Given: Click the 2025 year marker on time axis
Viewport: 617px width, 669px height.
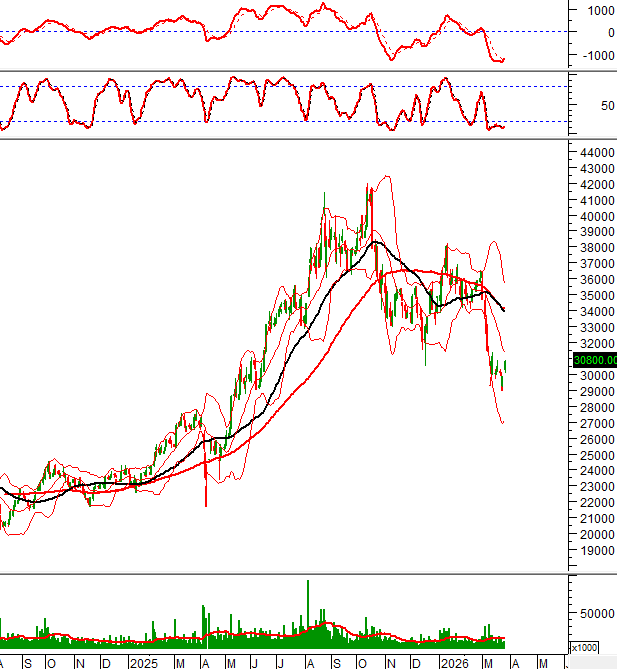Looking at the screenshot, I should pos(142,663).
